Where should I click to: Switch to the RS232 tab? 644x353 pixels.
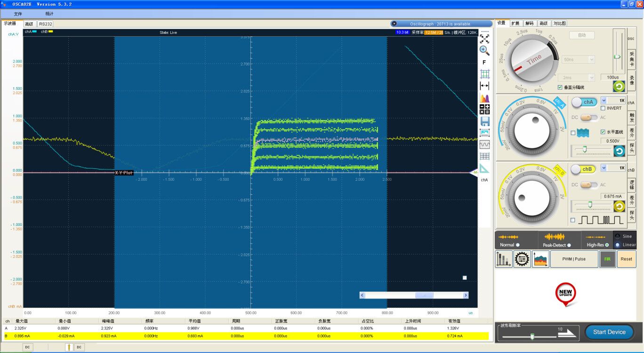(46, 24)
